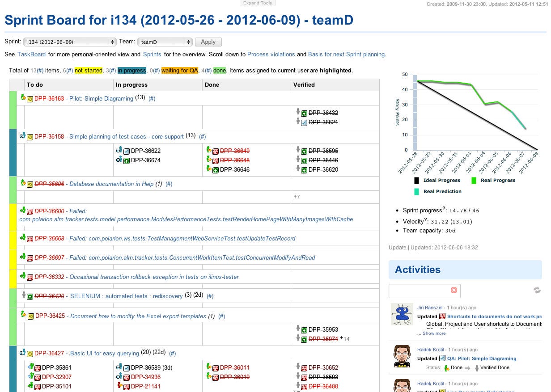The height and width of the screenshot is (392, 551).
Task: Click the Update link below the chart
Action: (x=398, y=247)
